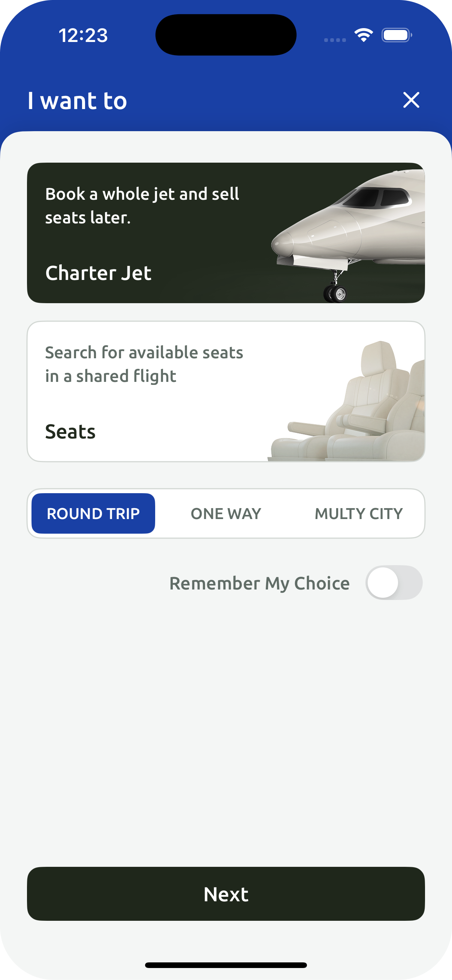Tap the battery indicator icon
452x980 pixels.
click(397, 35)
